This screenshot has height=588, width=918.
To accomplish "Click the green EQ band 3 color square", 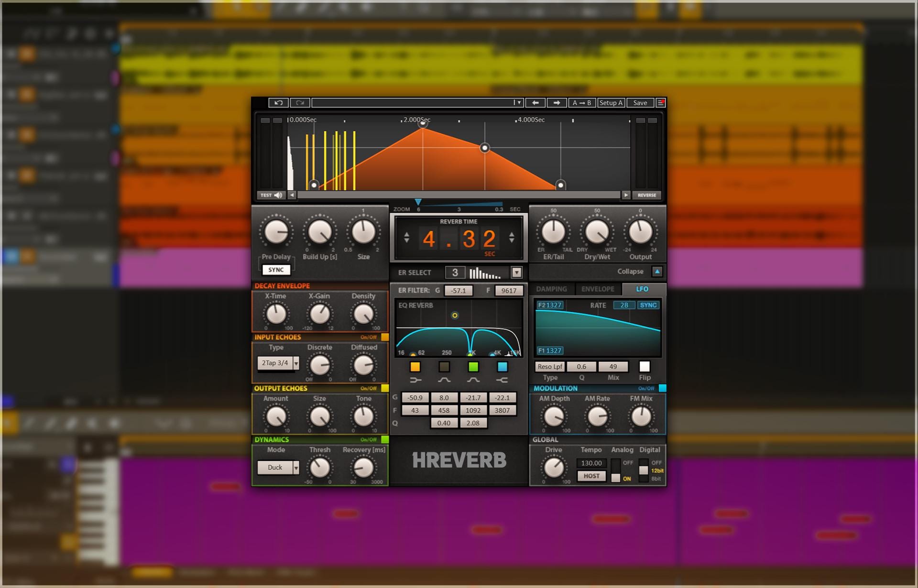I will [473, 367].
